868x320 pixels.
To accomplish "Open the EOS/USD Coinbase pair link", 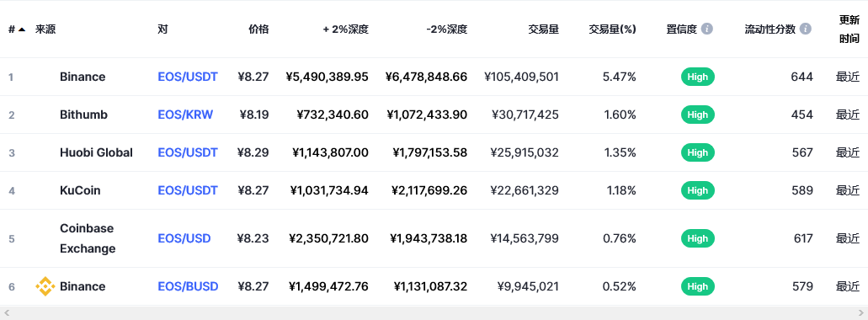I will (x=184, y=238).
